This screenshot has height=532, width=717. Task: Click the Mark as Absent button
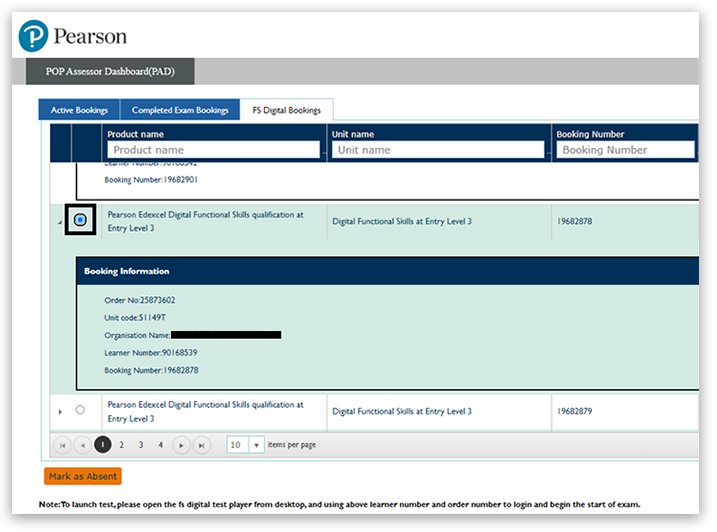point(82,476)
